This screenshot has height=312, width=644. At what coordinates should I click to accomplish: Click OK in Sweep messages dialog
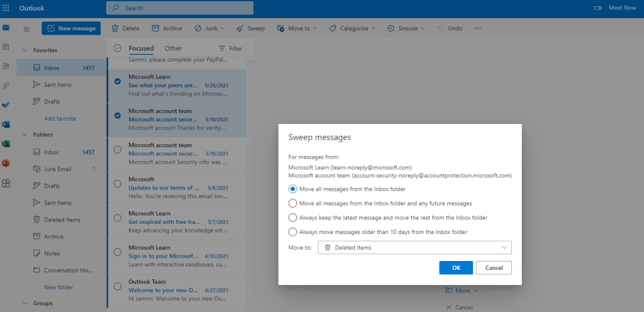[456, 268]
